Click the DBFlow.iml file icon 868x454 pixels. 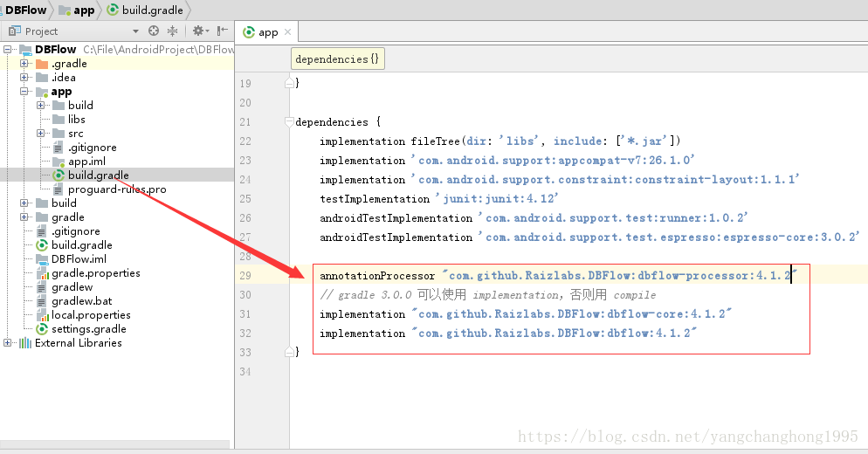42,259
